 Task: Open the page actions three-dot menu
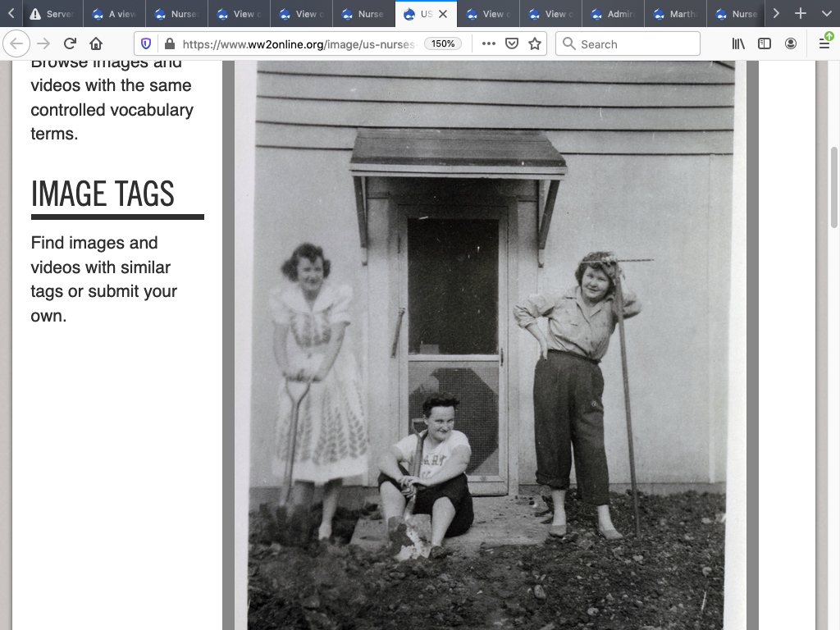coord(489,43)
